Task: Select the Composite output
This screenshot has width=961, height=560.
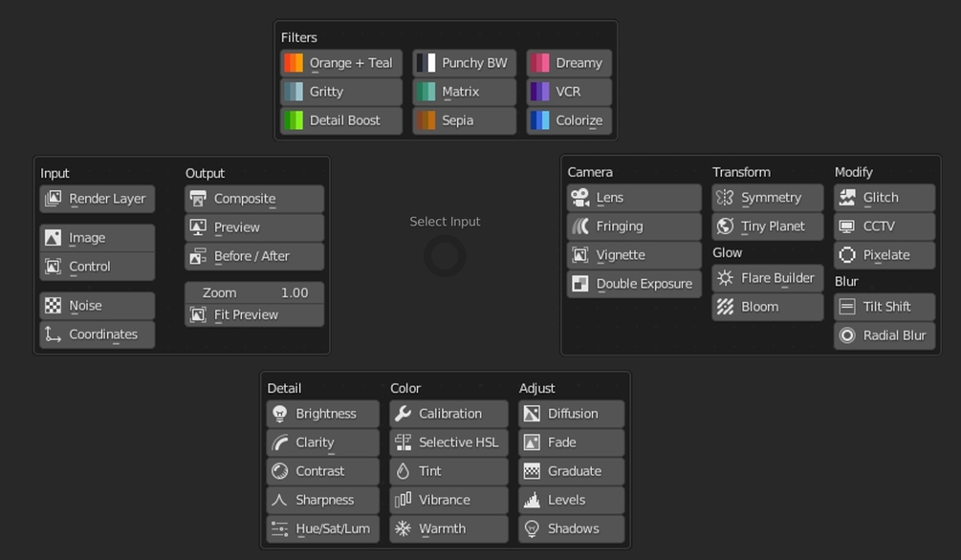Action: click(x=254, y=199)
